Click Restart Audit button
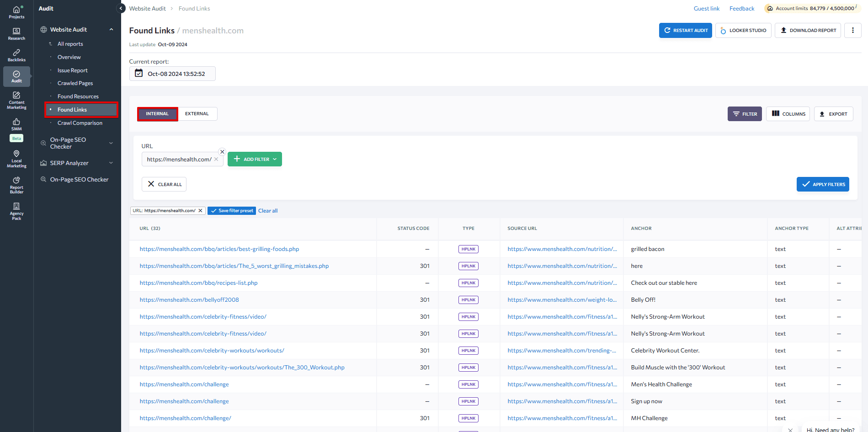This screenshot has width=868, height=432. tap(685, 31)
